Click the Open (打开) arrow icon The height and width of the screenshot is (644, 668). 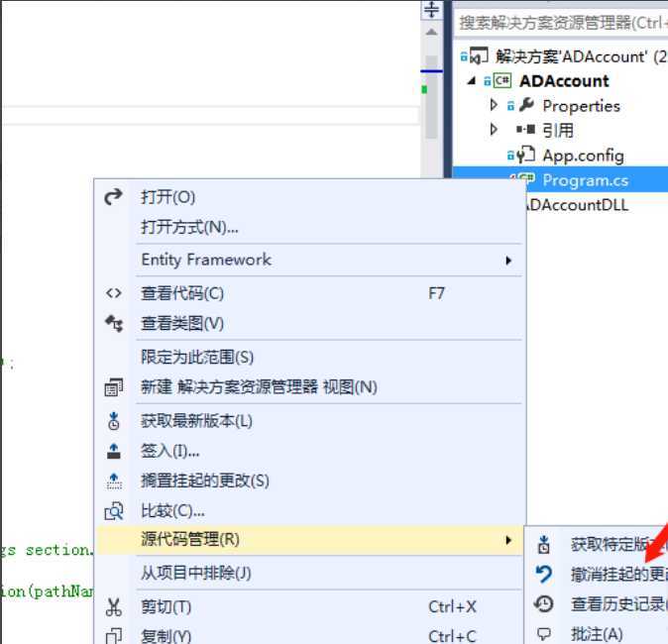coord(113,197)
